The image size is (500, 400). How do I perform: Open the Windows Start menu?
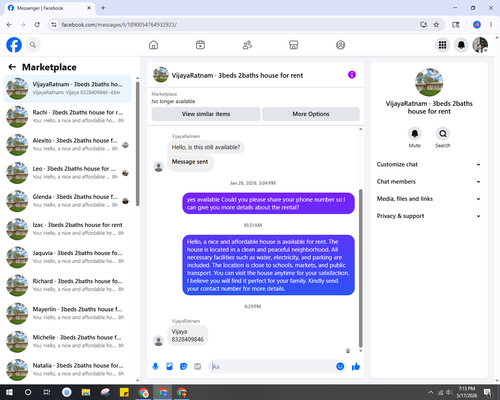click(9, 392)
